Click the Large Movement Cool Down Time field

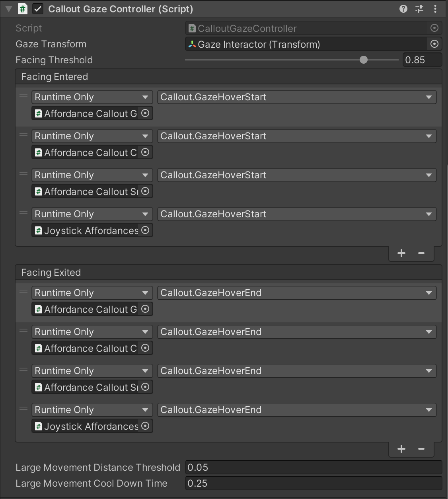tap(313, 483)
